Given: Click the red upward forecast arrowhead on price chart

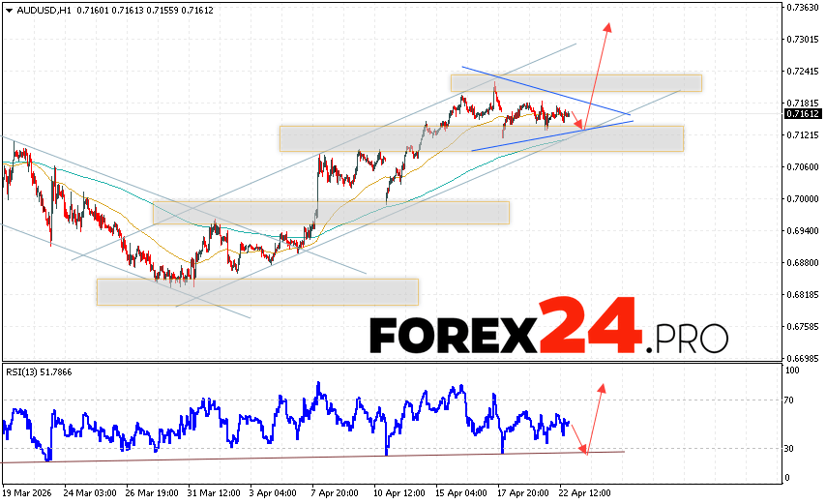Looking at the screenshot, I should [608, 26].
